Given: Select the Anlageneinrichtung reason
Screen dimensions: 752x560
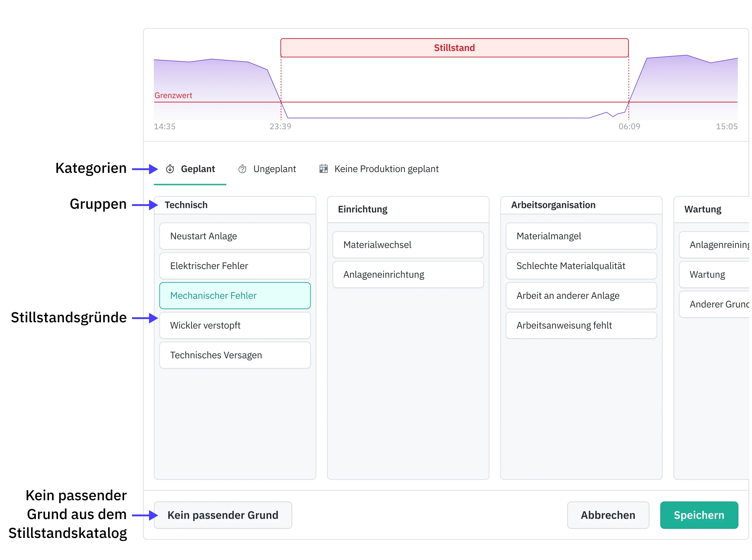Looking at the screenshot, I should point(408,274).
